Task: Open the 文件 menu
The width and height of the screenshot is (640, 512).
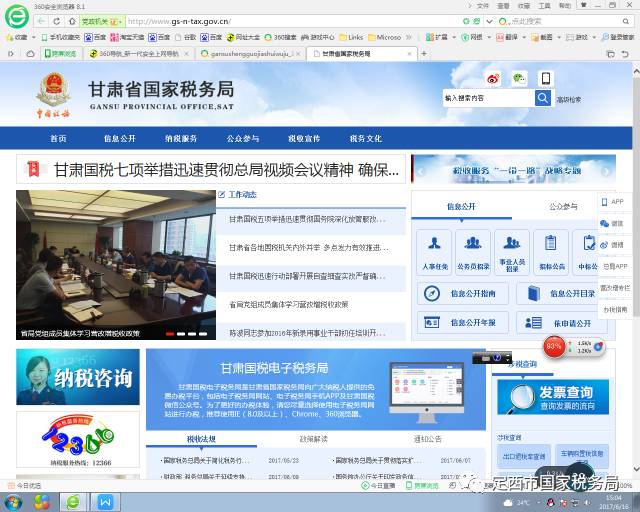Action: click(483, 6)
